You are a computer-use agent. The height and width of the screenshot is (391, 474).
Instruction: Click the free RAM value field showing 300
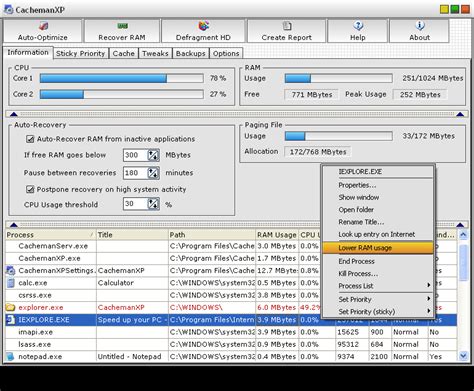pyautogui.click(x=135, y=155)
